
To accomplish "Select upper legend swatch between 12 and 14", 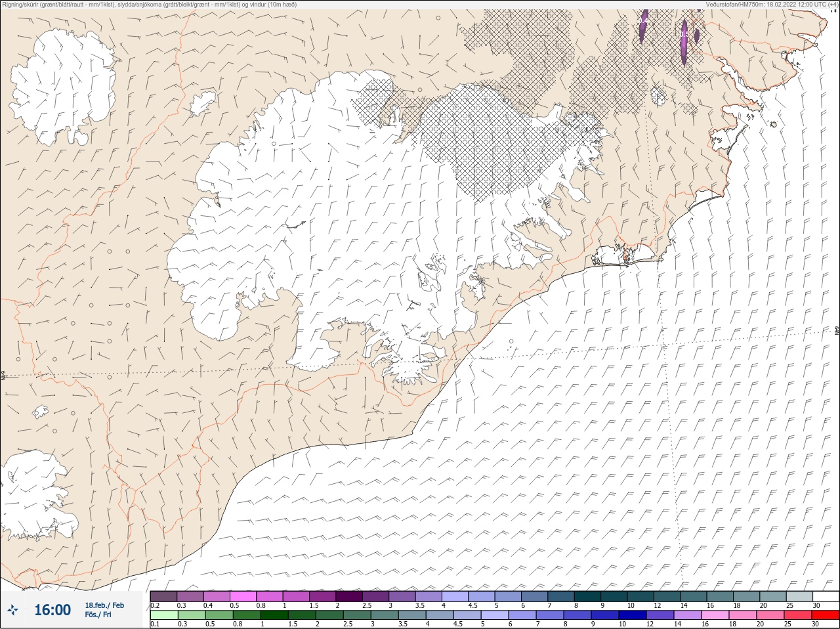I will (667, 596).
